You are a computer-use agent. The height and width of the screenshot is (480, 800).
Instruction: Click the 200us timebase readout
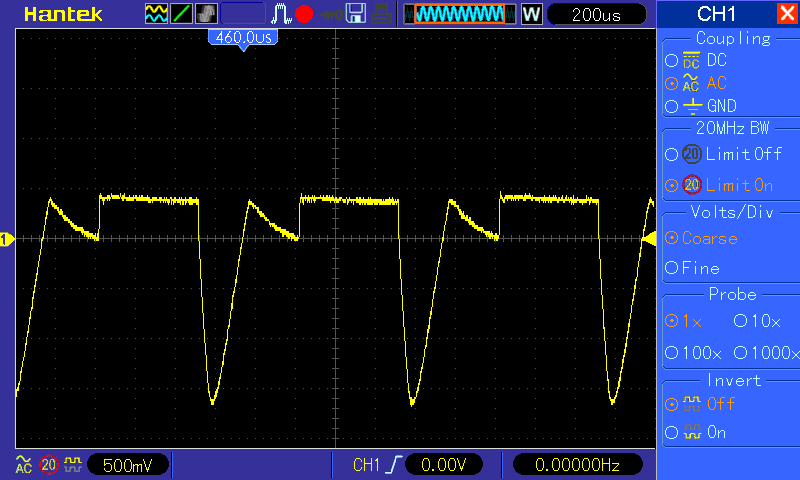click(x=596, y=14)
